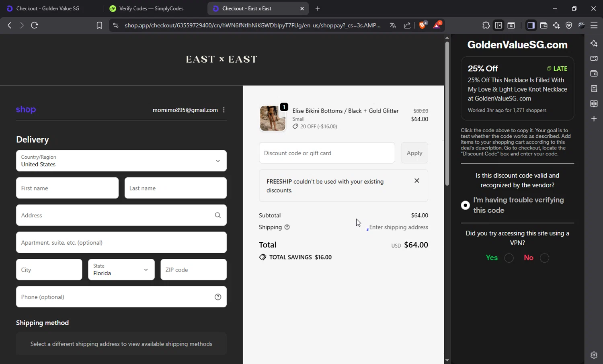Click the First name field
Viewport: 603px width, 364px height.
[67, 188]
